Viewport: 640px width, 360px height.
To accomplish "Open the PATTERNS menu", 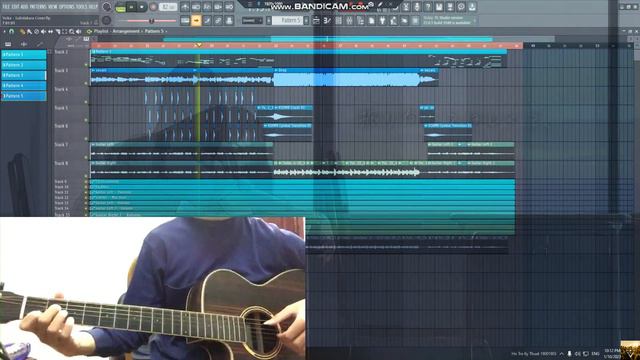I will click(38, 7).
